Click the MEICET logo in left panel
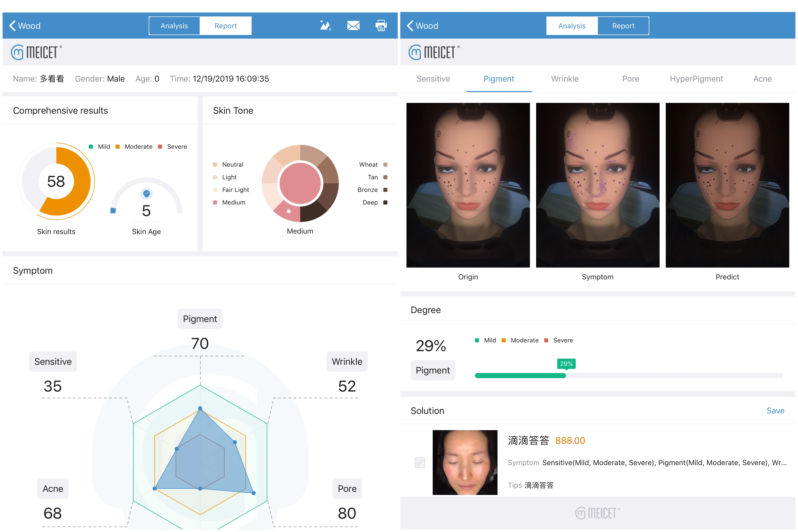 [36, 52]
